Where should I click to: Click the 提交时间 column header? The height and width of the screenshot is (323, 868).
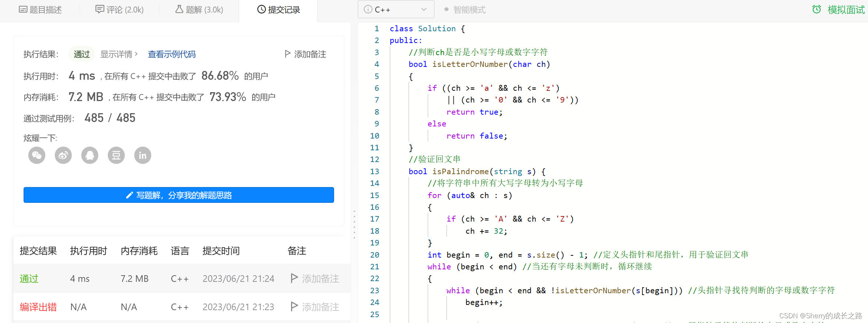click(221, 251)
